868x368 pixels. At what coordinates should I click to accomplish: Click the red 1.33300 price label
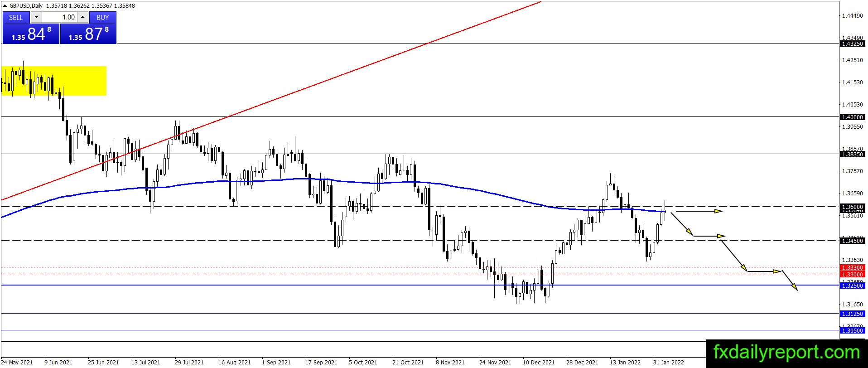click(852, 268)
